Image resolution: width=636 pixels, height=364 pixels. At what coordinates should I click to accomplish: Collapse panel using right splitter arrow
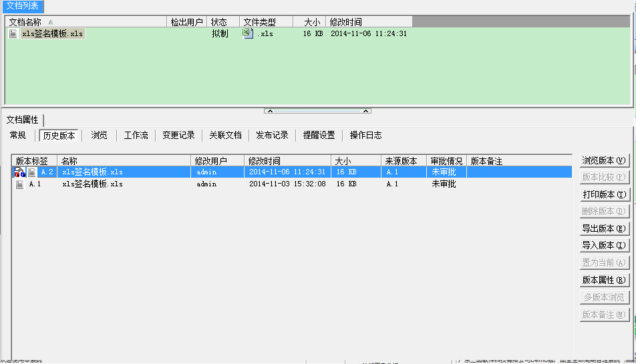tap(367, 111)
